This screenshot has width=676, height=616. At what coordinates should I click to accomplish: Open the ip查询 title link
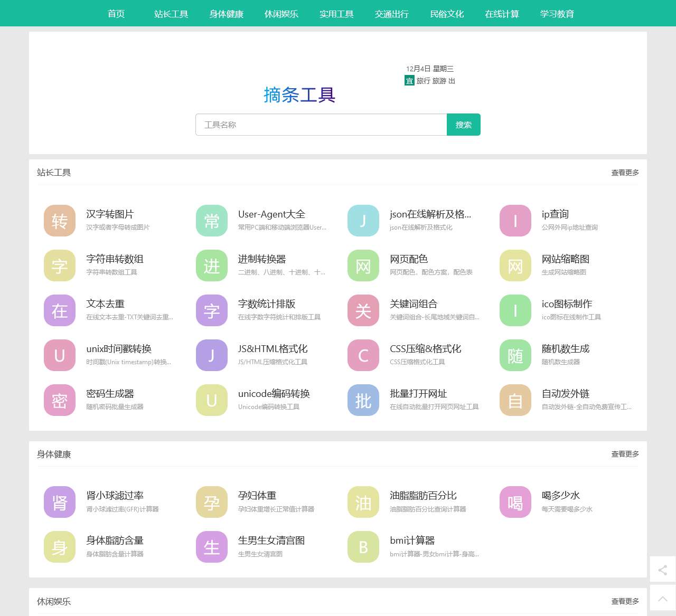coord(555,214)
